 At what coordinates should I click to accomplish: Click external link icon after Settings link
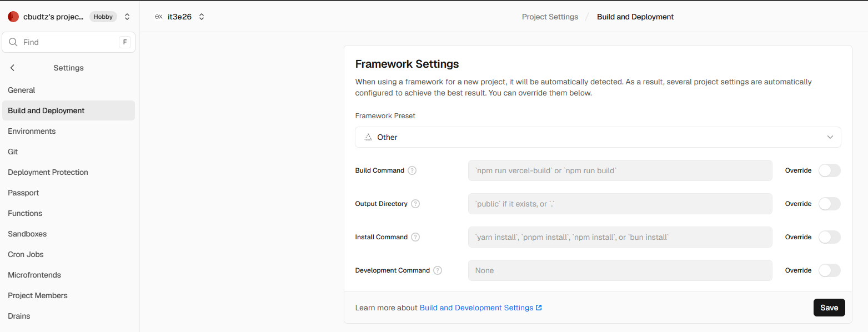pyautogui.click(x=539, y=308)
